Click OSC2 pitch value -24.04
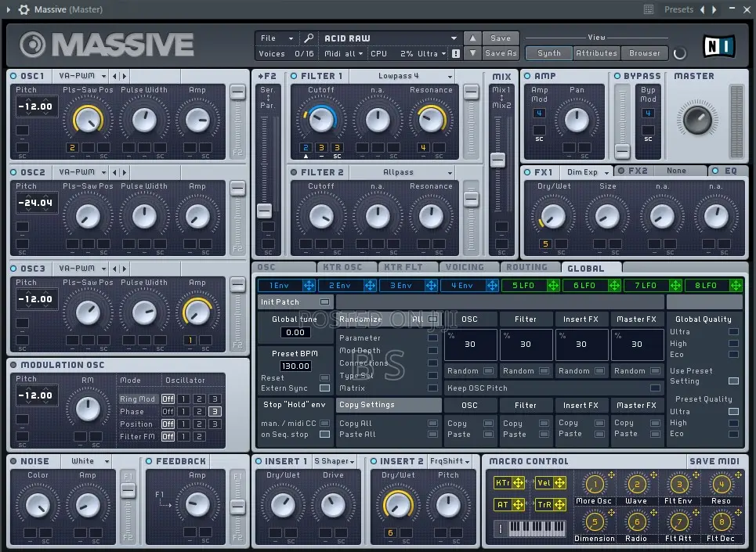The width and height of the screenshot is (756, 552). pyautogui.click(x=36, y=203)
